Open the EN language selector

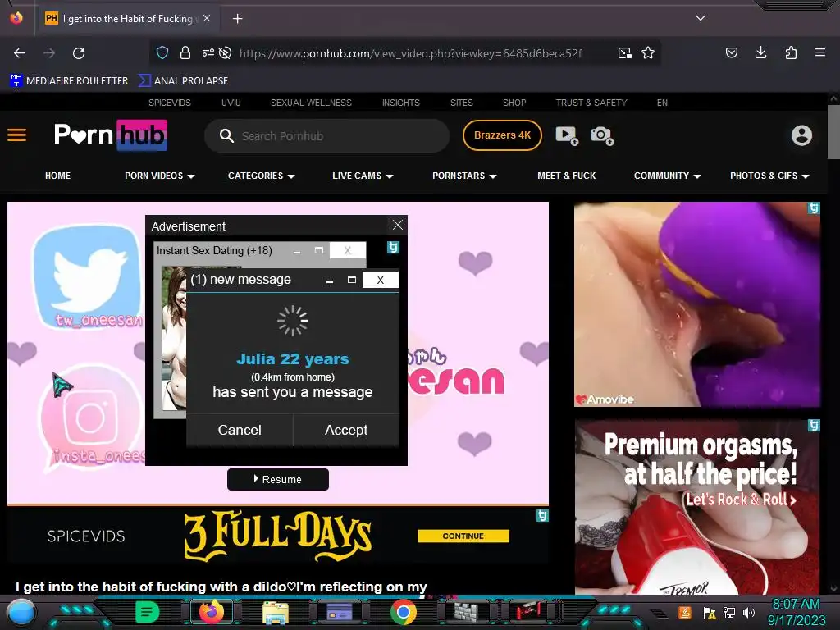(662, 103)
